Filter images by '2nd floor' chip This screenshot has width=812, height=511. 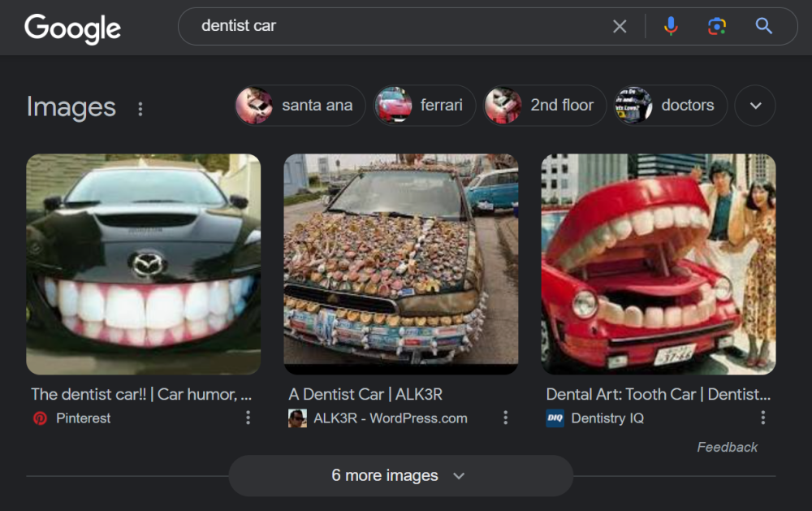coord(545,106)
